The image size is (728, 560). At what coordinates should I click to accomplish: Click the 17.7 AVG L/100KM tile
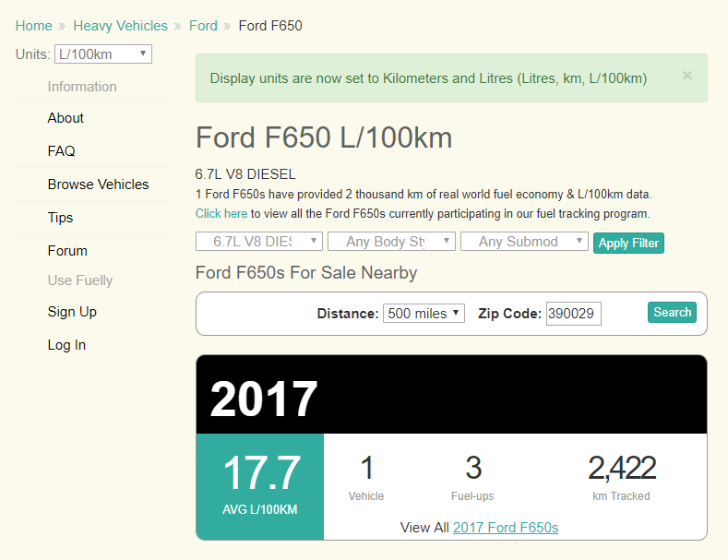click(x=260, y=486)
